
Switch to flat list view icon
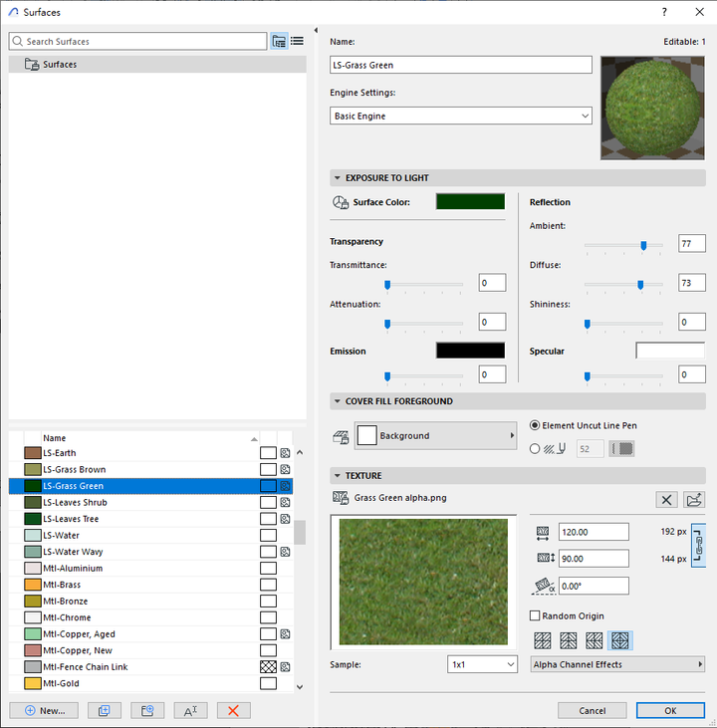point(297,41)
